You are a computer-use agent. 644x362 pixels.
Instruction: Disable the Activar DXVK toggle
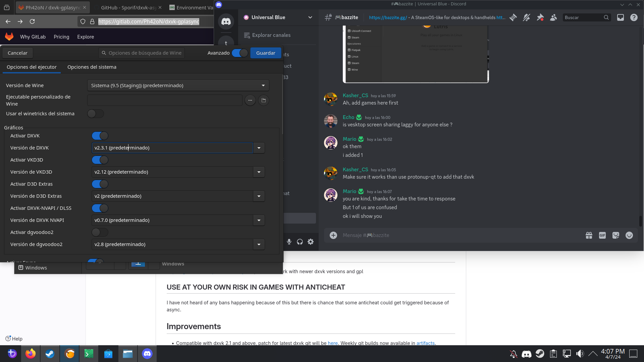point(100,136)
